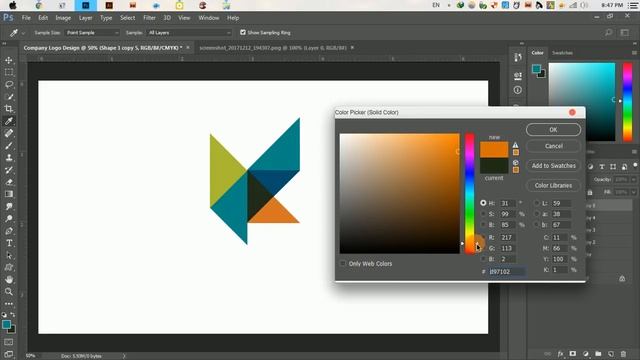640x360 pixels.
Task: Change screen mode icon at toolbar bottom
Action: click(9, 354)
